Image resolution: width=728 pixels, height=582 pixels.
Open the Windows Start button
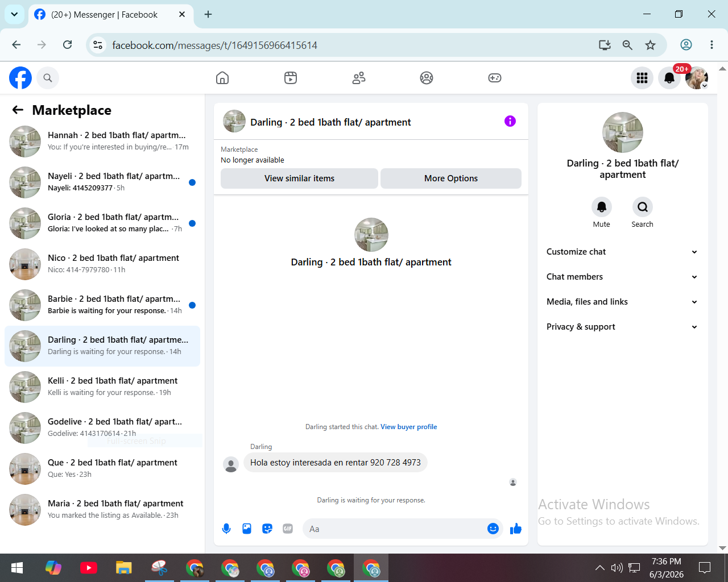coord(17,567)
